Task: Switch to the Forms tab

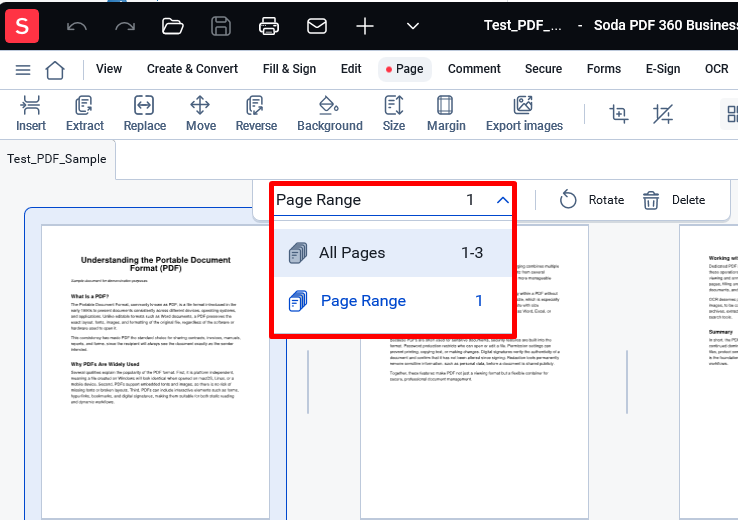Action: (x=603, y=69)
